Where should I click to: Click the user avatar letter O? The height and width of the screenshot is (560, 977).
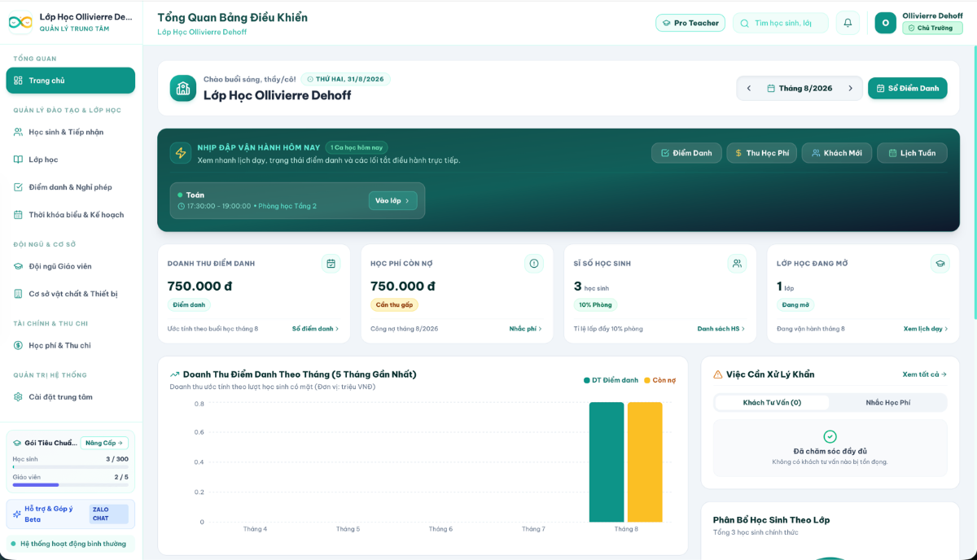click(x=885, y=23)
